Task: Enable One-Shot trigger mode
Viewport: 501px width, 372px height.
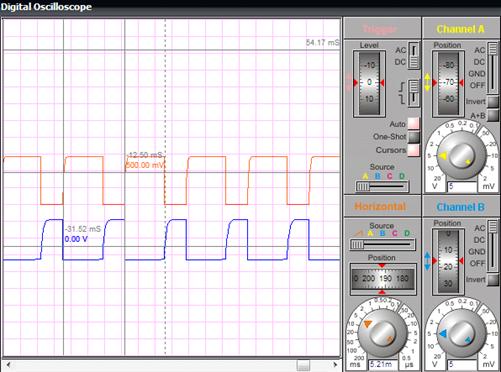Action: (414, 137)
